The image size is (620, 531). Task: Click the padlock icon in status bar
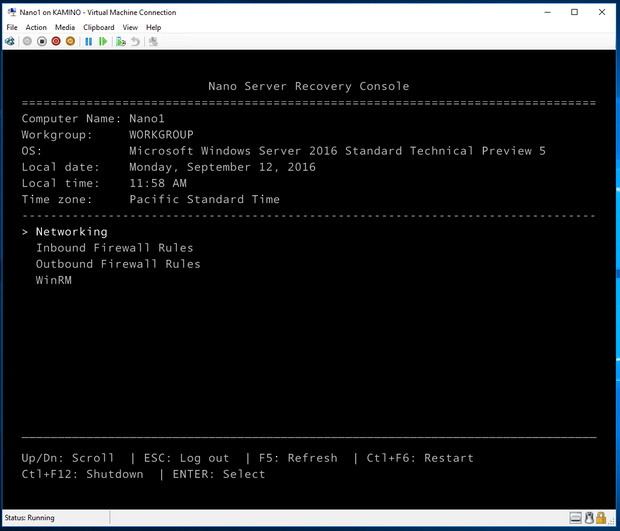click(x=601, y=518)
